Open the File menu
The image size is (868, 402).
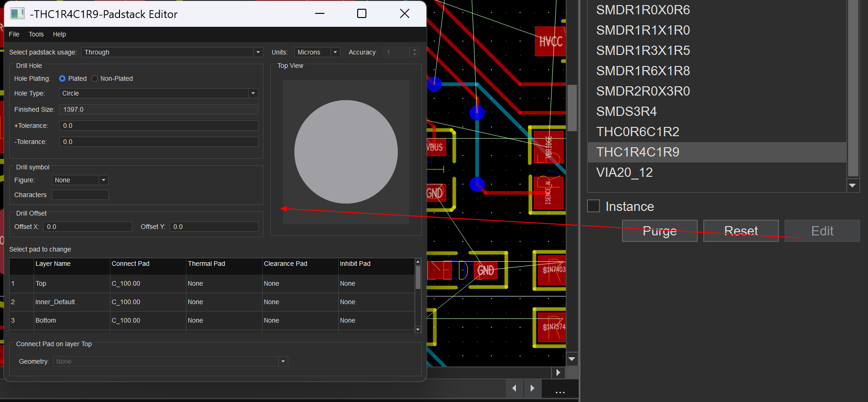pos(14,34)
